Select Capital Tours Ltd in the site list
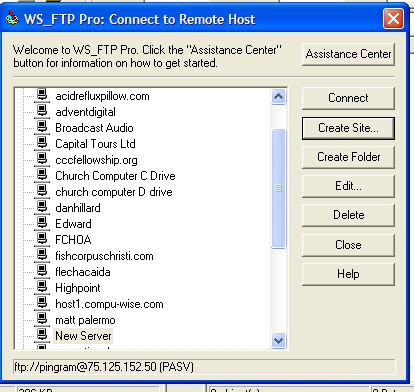414x392 pixels. [95, 144]
